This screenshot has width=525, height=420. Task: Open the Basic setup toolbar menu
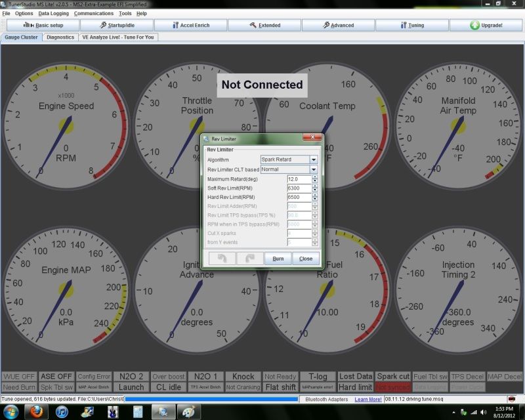[43, 25]
